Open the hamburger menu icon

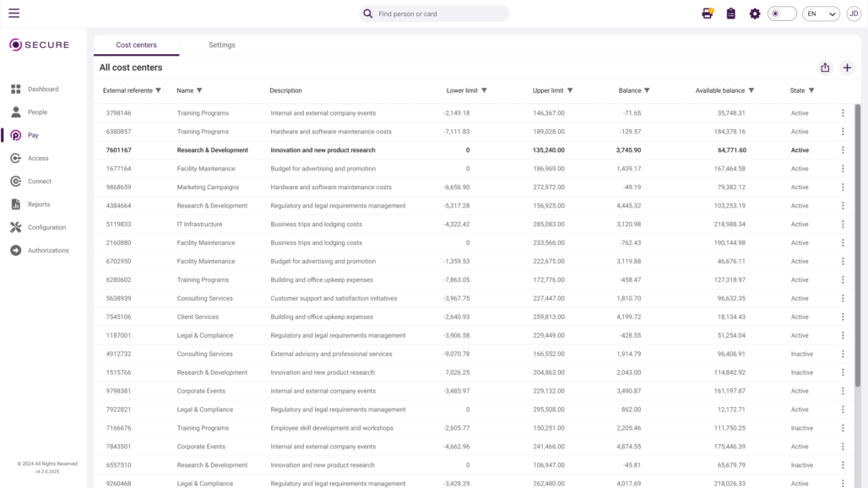(14, 14)
